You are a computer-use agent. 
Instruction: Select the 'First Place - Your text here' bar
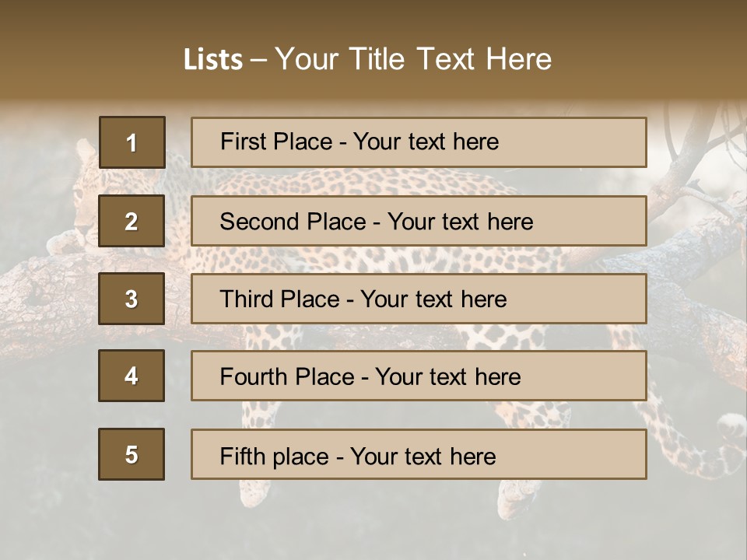click(419, 142)
